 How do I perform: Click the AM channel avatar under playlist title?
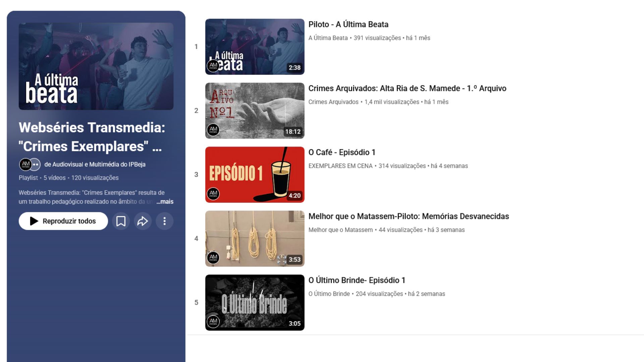point(25,164)
